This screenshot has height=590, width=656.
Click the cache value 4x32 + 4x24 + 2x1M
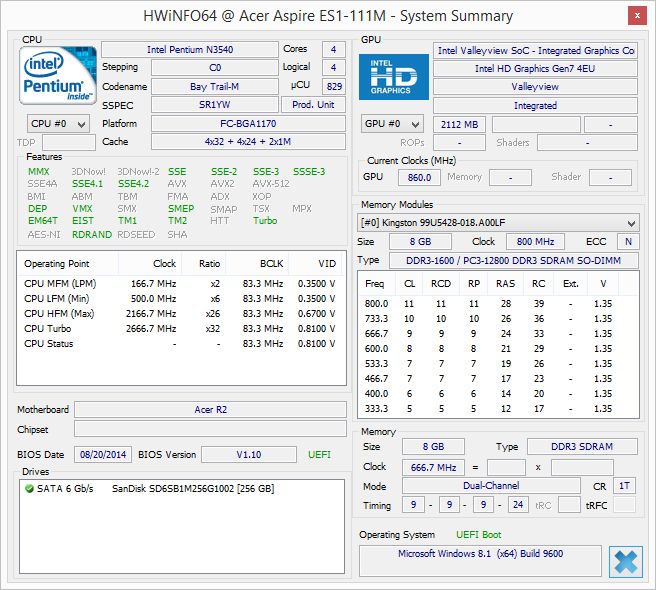click(x=248, y=142)
